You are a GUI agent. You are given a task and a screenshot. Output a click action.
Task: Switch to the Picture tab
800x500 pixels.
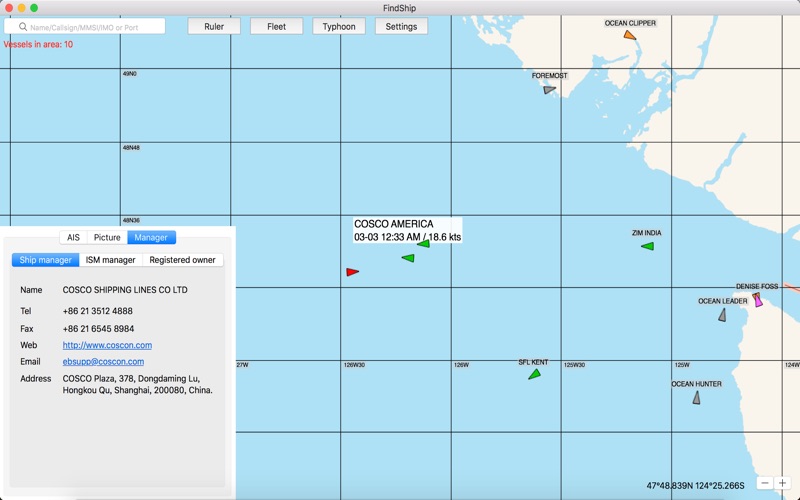tap(107, 237)
